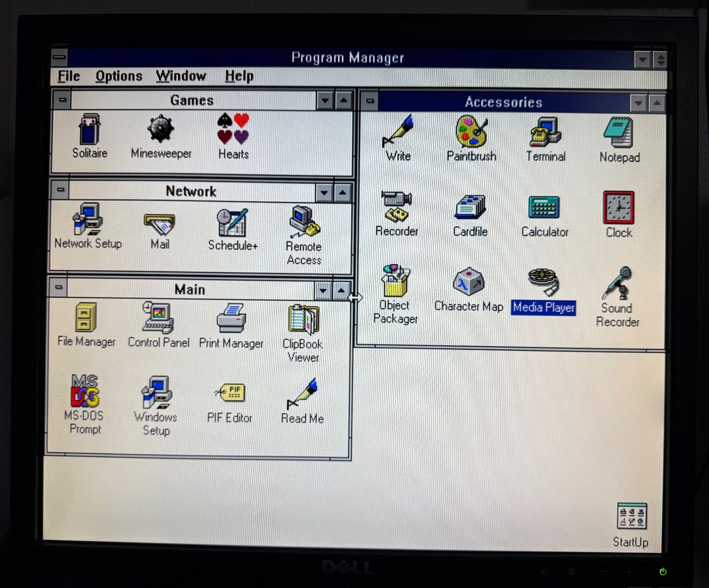Screen dimensions: 709x588
Task: Minimize the Games group window
Action: click(x=325, y=101)
